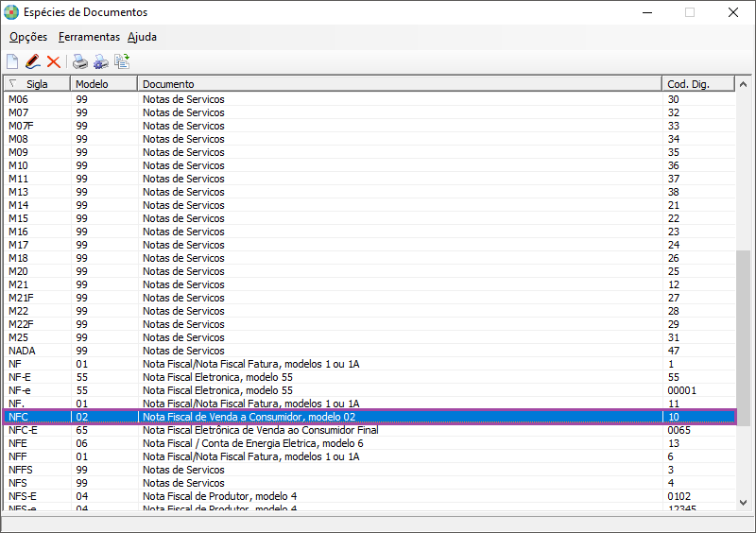The height and width of the screenshot is (533, 756).
Task: Click the vertical scrollbar thumb
Action: click(x=744, y=337)
